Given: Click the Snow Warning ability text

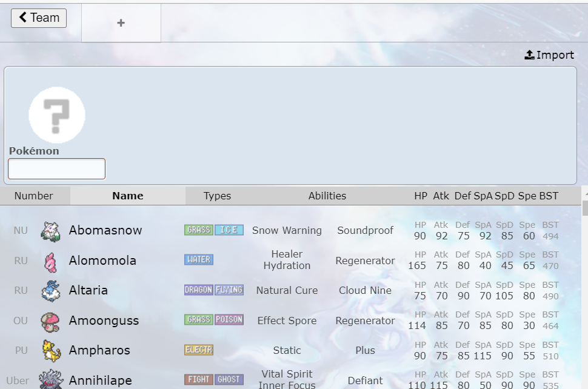Looking at the screenshot, I should [x=287, y=230].
